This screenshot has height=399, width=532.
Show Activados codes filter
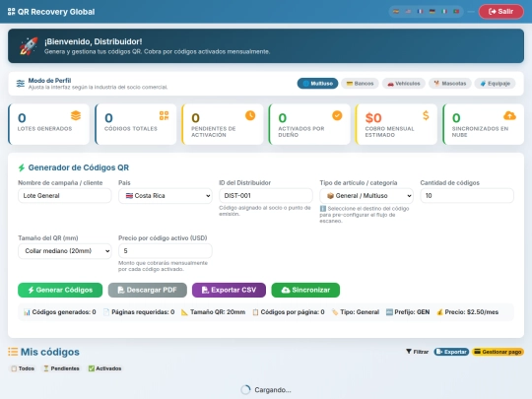[x=104, y=368]
